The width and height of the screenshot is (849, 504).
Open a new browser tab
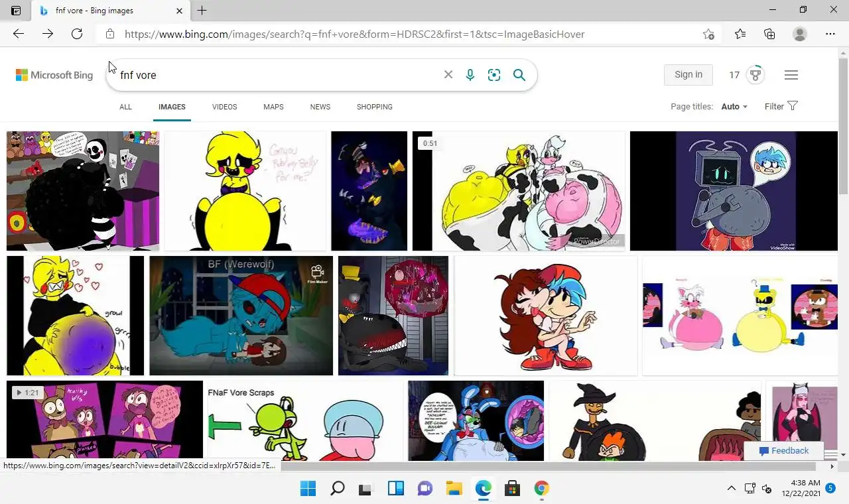coord(202,11)
